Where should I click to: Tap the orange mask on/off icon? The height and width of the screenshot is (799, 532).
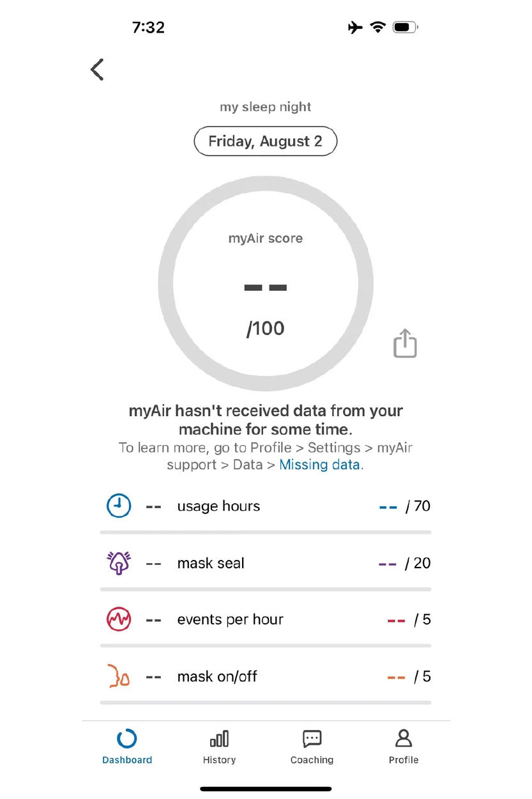[x=119, y=676]
